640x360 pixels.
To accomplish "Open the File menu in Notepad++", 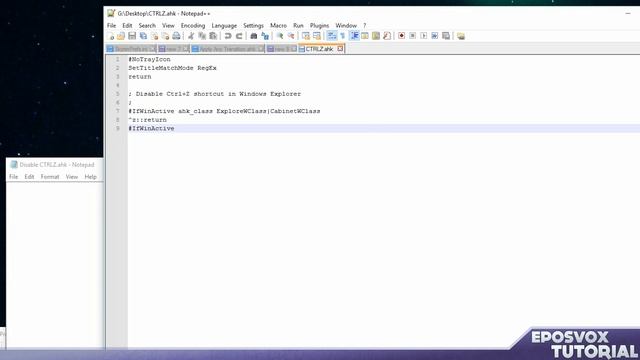I will click(111, 25).
